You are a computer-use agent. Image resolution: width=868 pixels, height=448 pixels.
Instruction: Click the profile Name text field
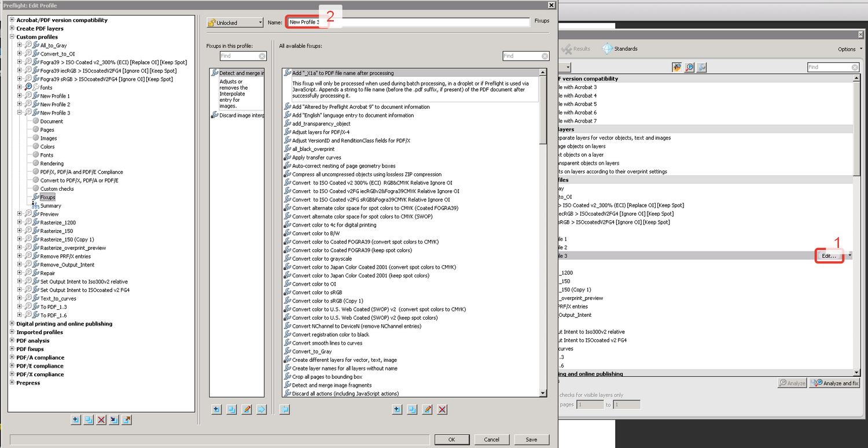point(409,22)
